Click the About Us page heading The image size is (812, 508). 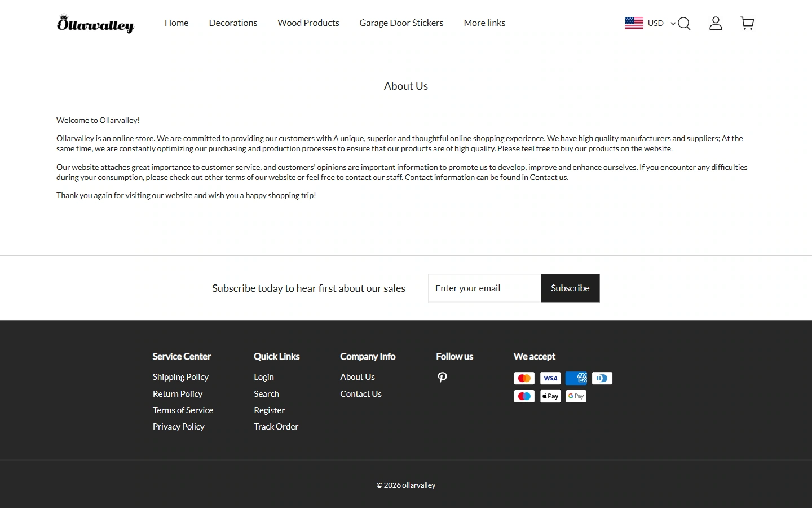406,86
